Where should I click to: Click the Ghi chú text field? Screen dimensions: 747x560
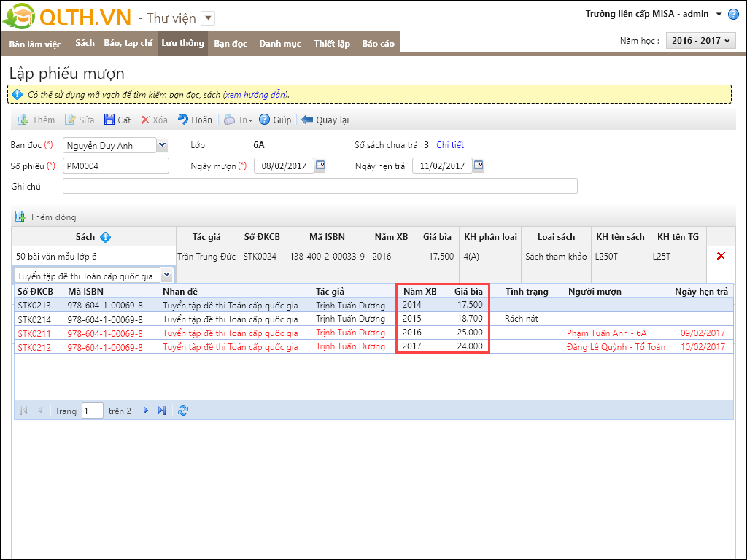pos(320,186)
